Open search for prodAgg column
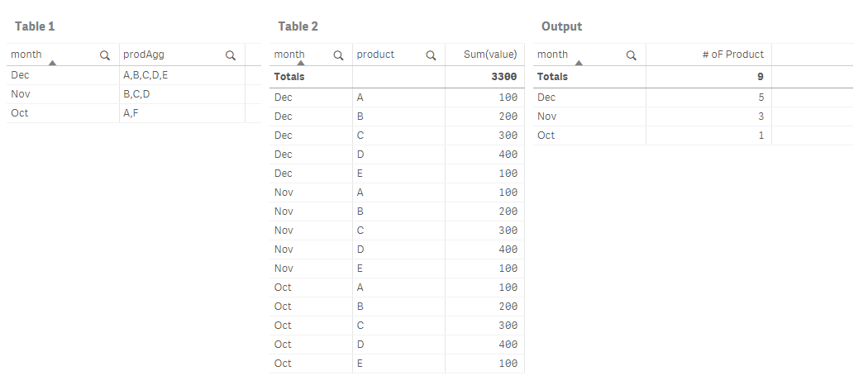The height and width of the screenshot is (390, 868). 231,55
